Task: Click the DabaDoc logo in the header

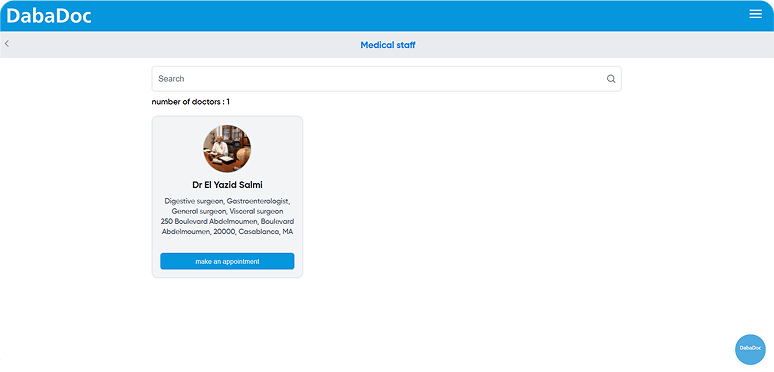Action: tap(49, 16)
